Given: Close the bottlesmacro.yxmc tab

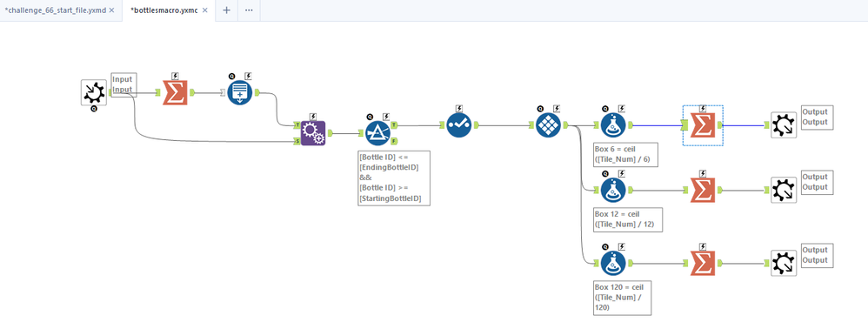Looking at the screenshot, I should click(204, 10).
